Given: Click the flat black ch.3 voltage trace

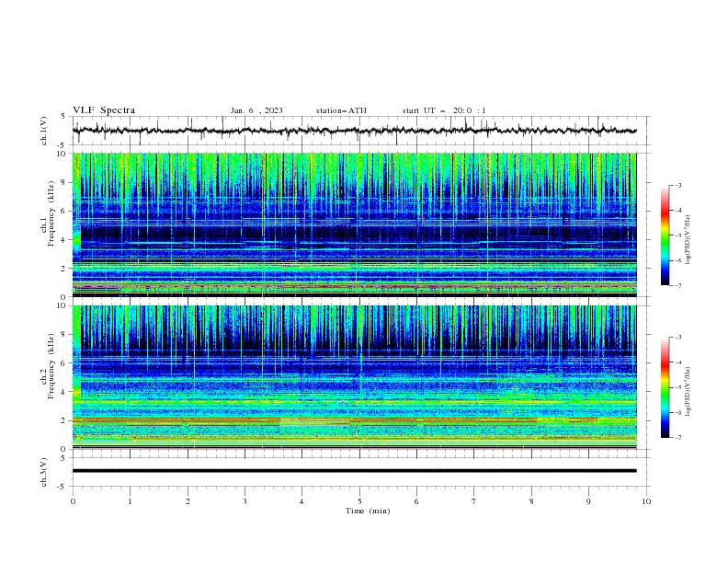Looking at the screenshot, I should 354,471.
